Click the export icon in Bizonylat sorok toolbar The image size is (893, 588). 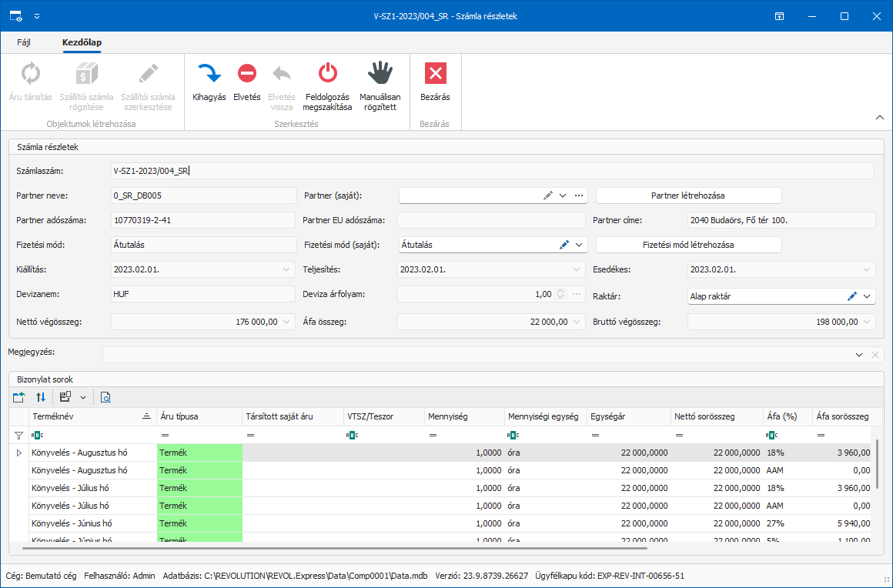click(x=18, y=397)
